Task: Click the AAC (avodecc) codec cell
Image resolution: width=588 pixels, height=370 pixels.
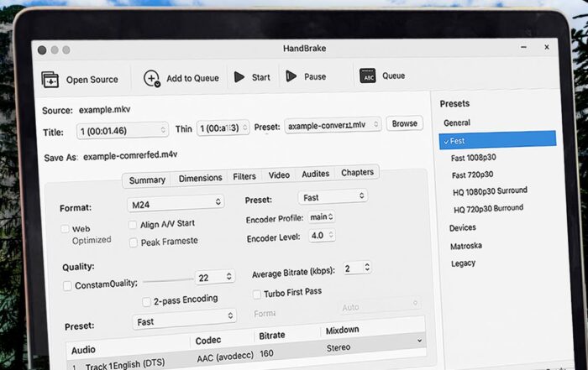Action: [225, 357]
